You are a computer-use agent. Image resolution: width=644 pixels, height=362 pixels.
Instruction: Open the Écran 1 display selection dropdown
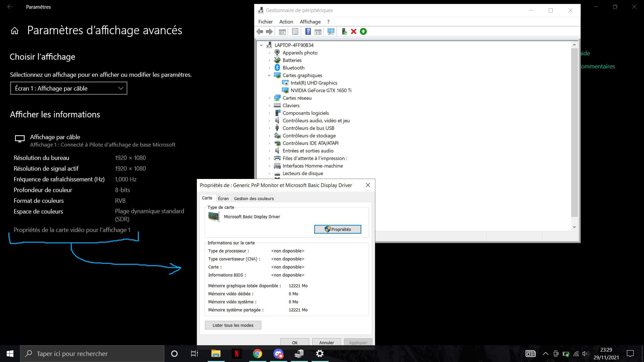[69, 88]
